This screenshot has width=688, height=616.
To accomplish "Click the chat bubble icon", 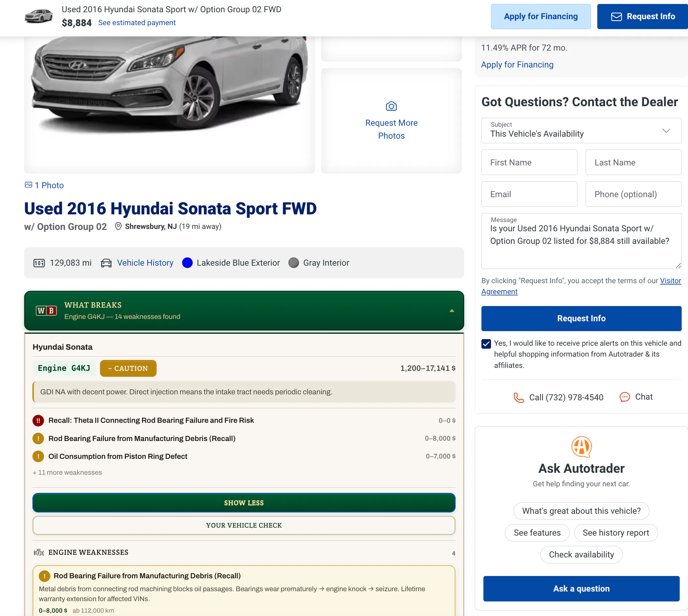I will 625,397.
